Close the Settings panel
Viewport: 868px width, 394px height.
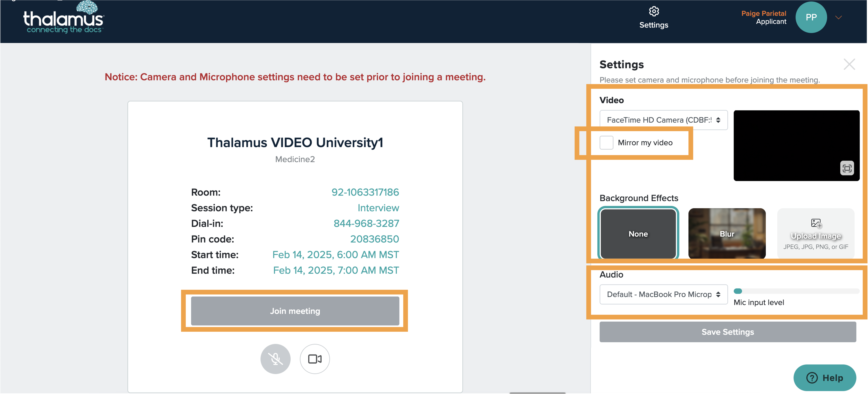[849, 64]
